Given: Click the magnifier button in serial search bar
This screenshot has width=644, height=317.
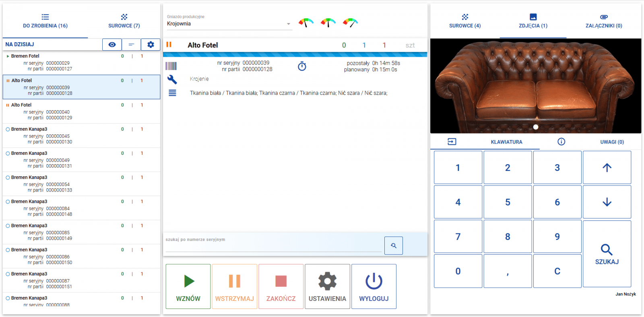Looking at the screenshot, I should tap(393, 245).
